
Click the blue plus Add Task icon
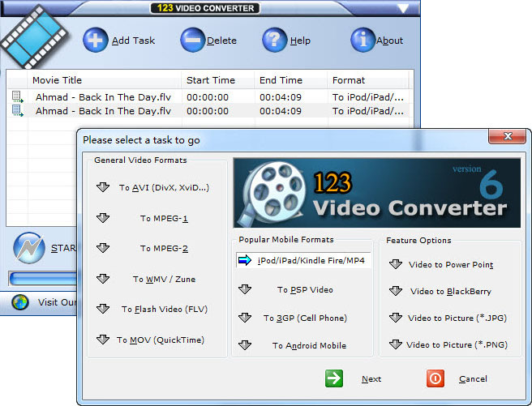coord(96,40)
